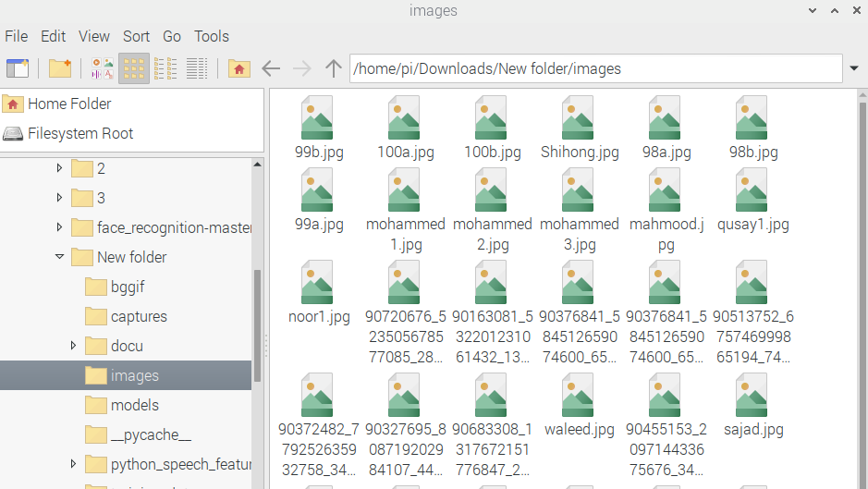Click the path address field
This screenshot has width=868, height=489.
pyautogui.click(x=592, y=68)
